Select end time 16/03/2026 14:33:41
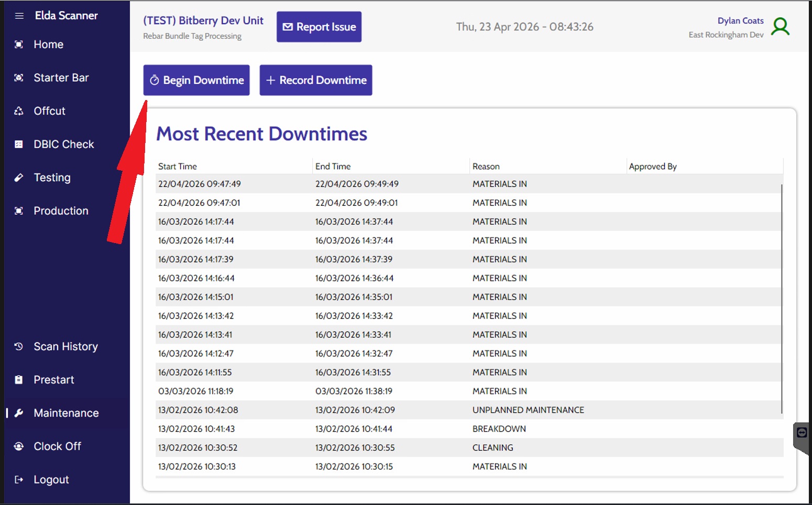The height and width of the screenshot is (505, 812). (x=354, y=335)
